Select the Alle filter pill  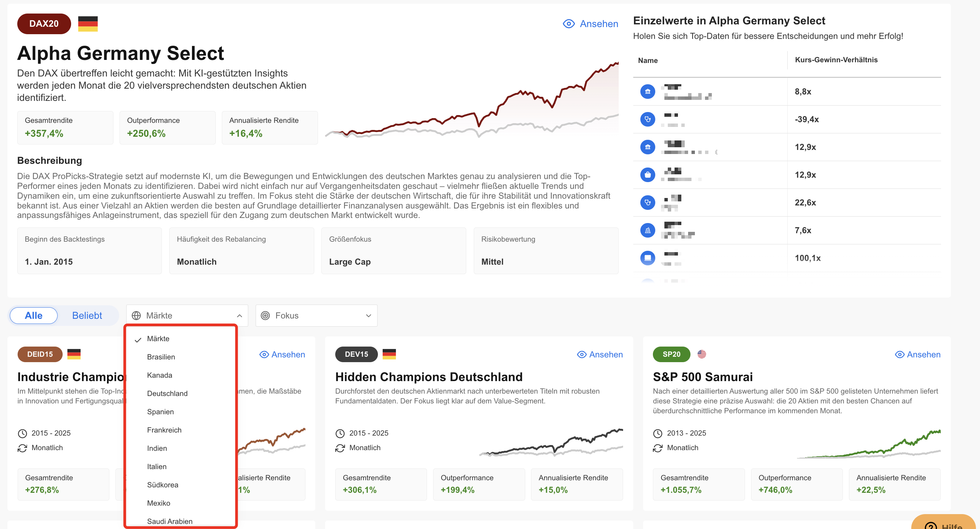(x=34, y=316)
